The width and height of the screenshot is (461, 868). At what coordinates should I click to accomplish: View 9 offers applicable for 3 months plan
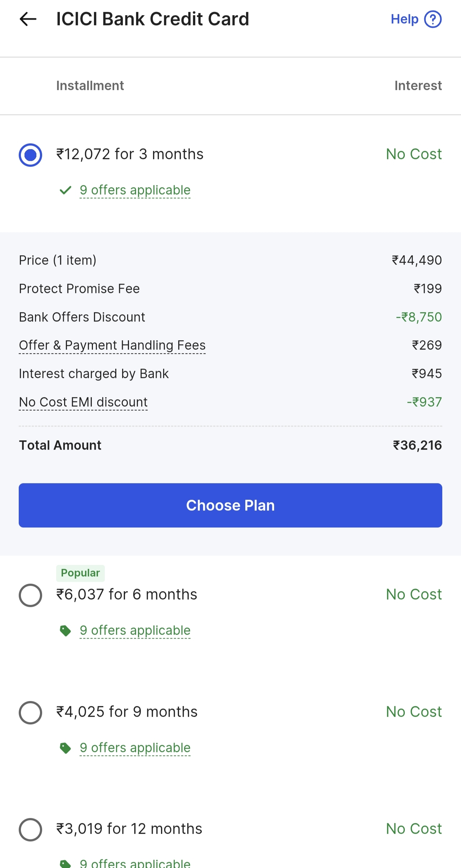point(135,190)
